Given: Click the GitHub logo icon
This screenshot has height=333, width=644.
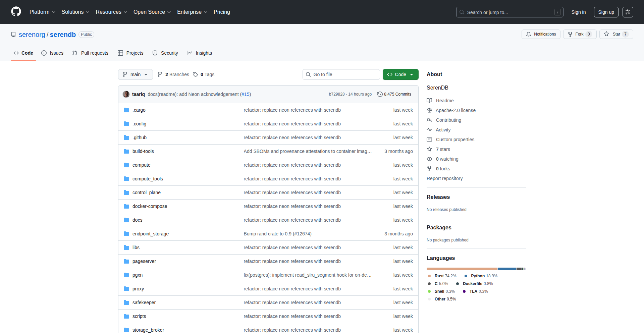Looking at the screenshot, I should click(x=16, y=12).
